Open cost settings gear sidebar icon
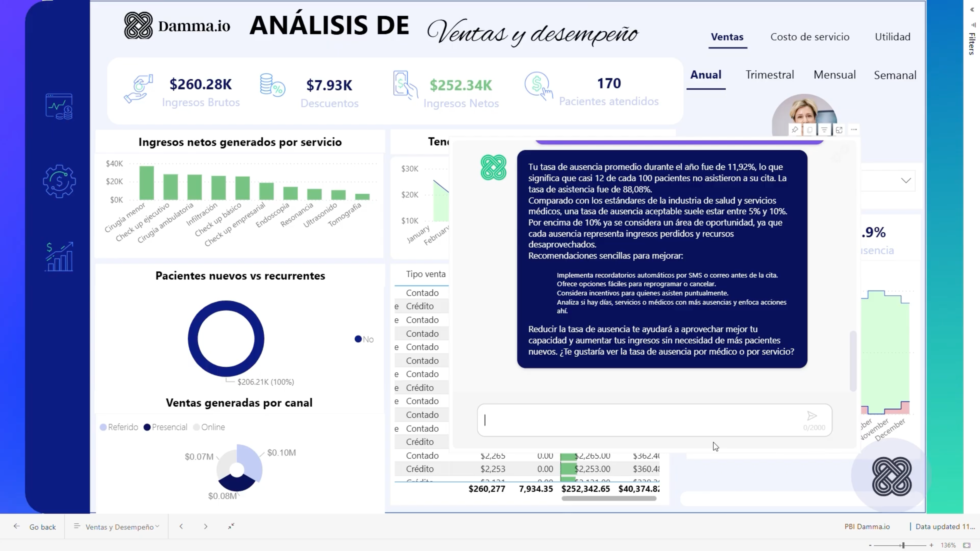 point(59,181)
